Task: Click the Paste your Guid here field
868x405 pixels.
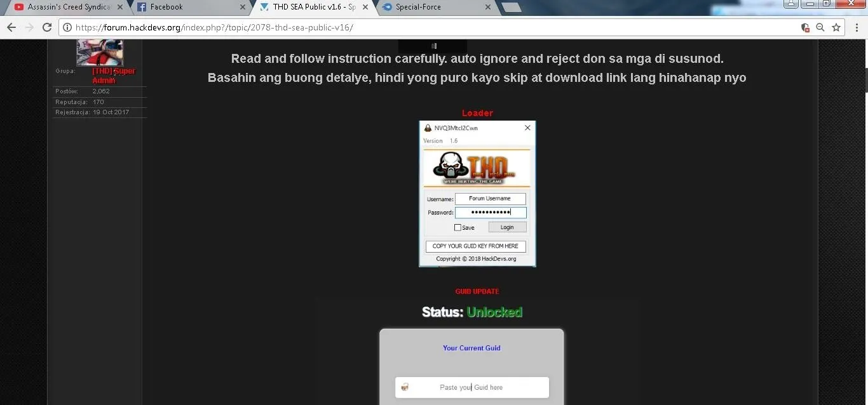Action: tap(471, 387)
